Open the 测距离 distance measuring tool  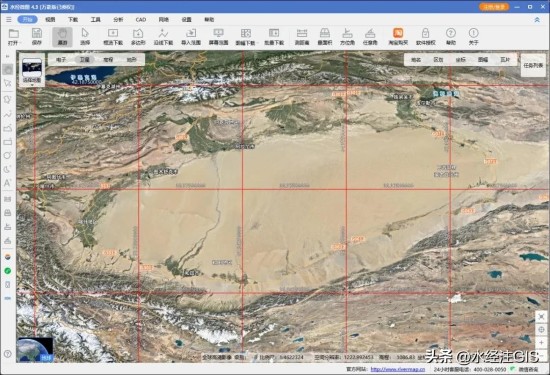tap(302, 36)
